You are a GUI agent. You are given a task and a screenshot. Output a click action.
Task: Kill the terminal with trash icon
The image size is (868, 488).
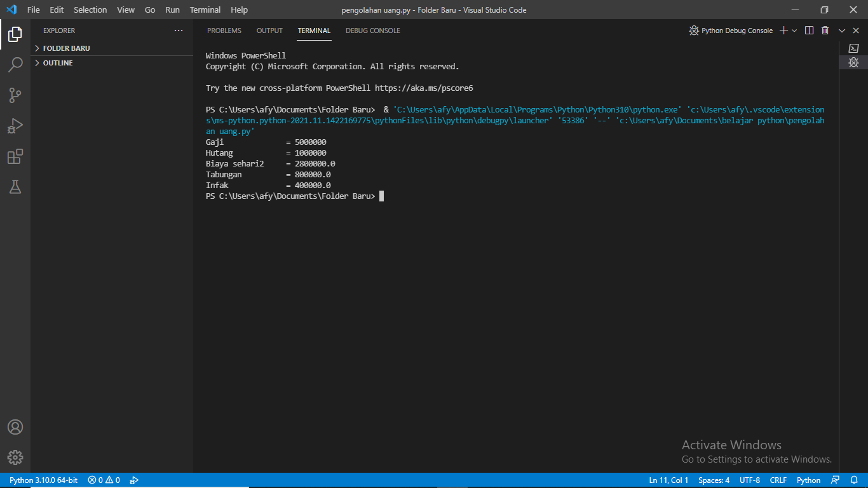(x=825, y=30)
